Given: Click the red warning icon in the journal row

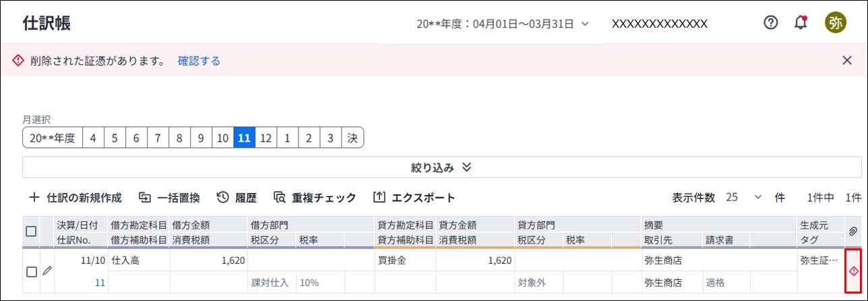Looking at the screenshot, I should 853,271.
